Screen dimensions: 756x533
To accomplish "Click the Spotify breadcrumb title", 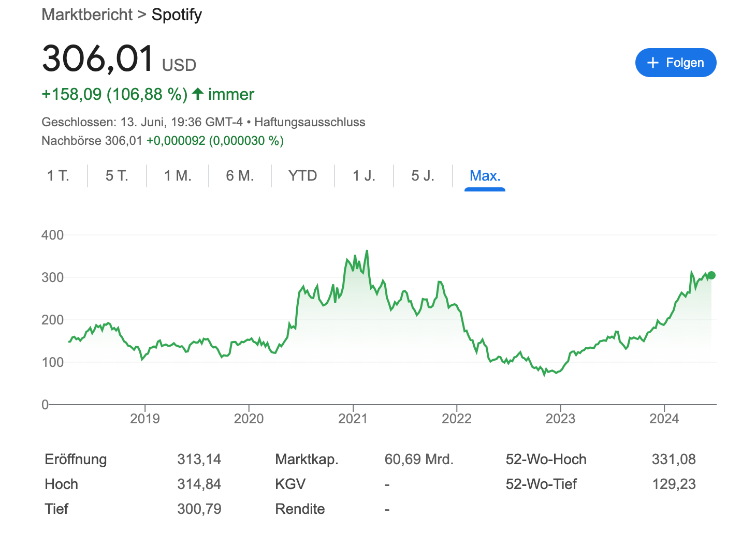I will point(177,15).
